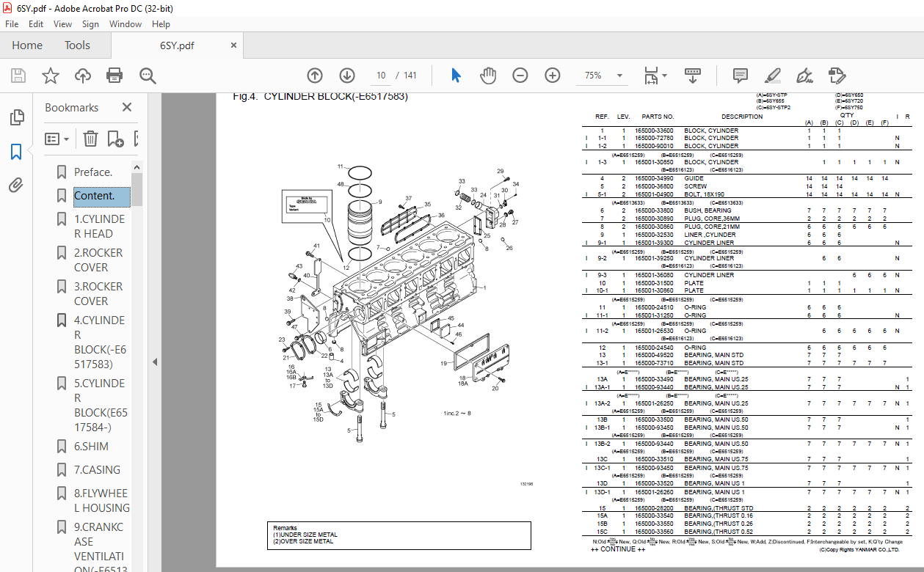The image size is (924, 572).
Task: Jump to the 2.ROCKER COVER bookmark
Action: coord(98,260)
